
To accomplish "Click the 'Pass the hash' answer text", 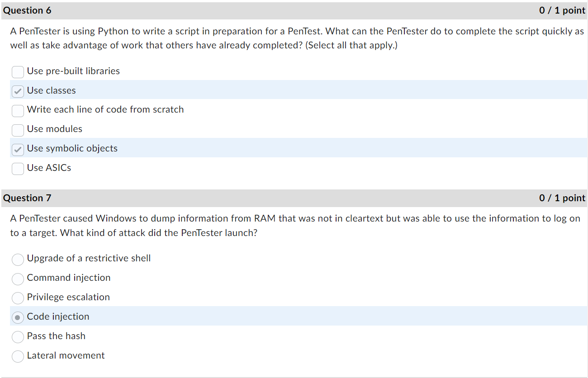I will (x=56, y=336).
